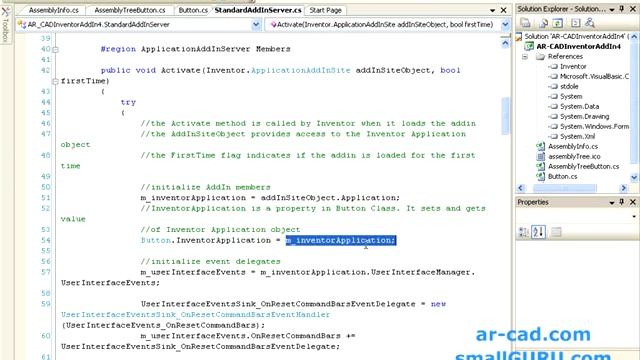Switch to AssemblyTreeButton.cs tab
The height and width of the screenshot is (360, 640).
tap(130, 10)
